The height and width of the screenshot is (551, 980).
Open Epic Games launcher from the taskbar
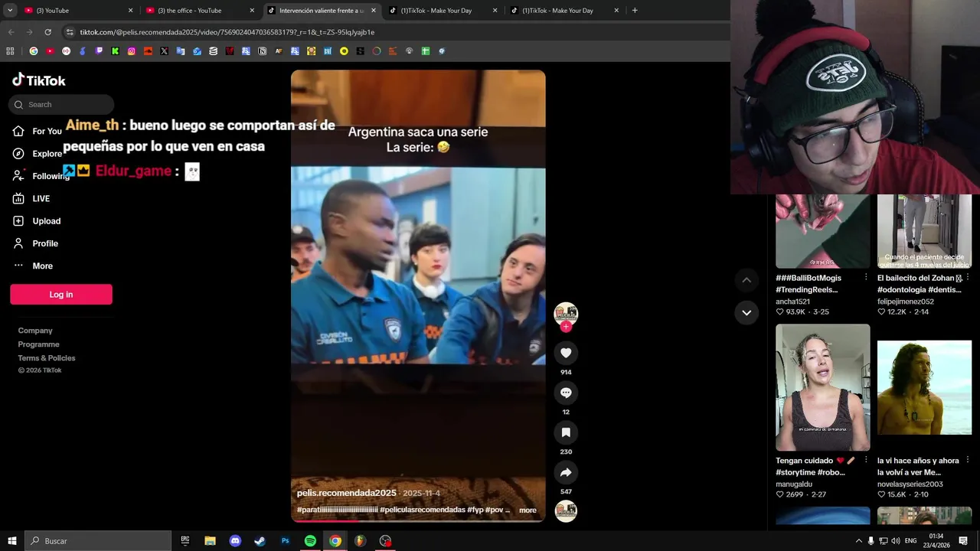[185, 541]
